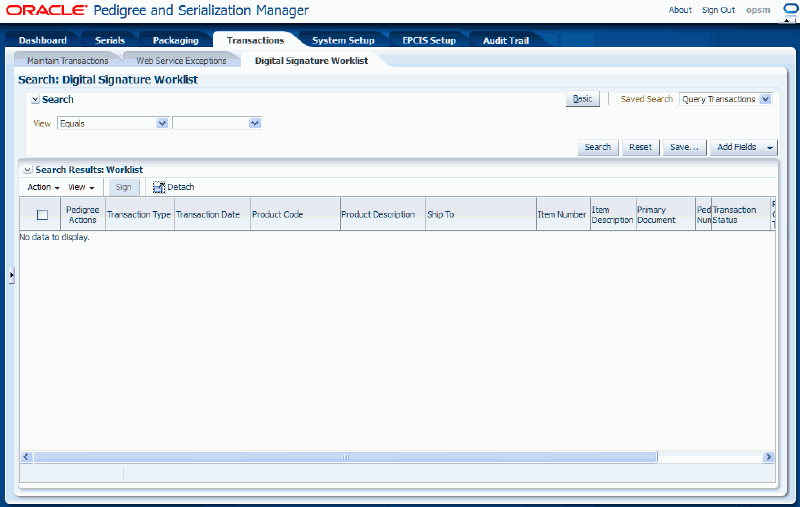
Task: Open the System Setup tab
Action: click(x=343, y=40)
